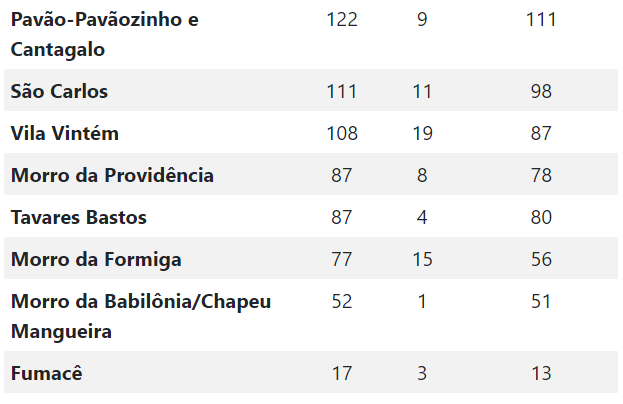
Task: Select the São Carlos row name
Action: coord(59,91)
